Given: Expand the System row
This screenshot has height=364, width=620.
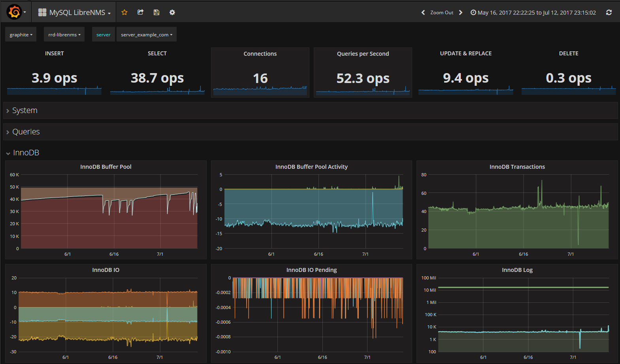Looking at the screenshot, I should (x=24, y=111).
